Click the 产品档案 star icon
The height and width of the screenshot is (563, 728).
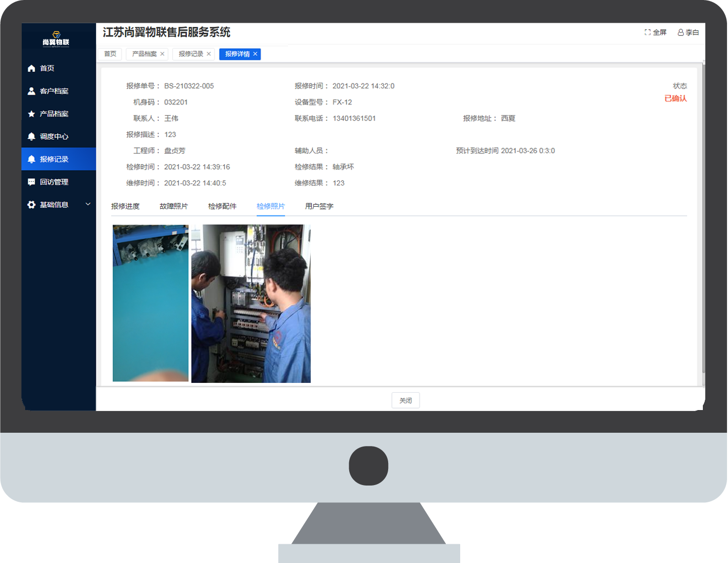coord(32,114)
